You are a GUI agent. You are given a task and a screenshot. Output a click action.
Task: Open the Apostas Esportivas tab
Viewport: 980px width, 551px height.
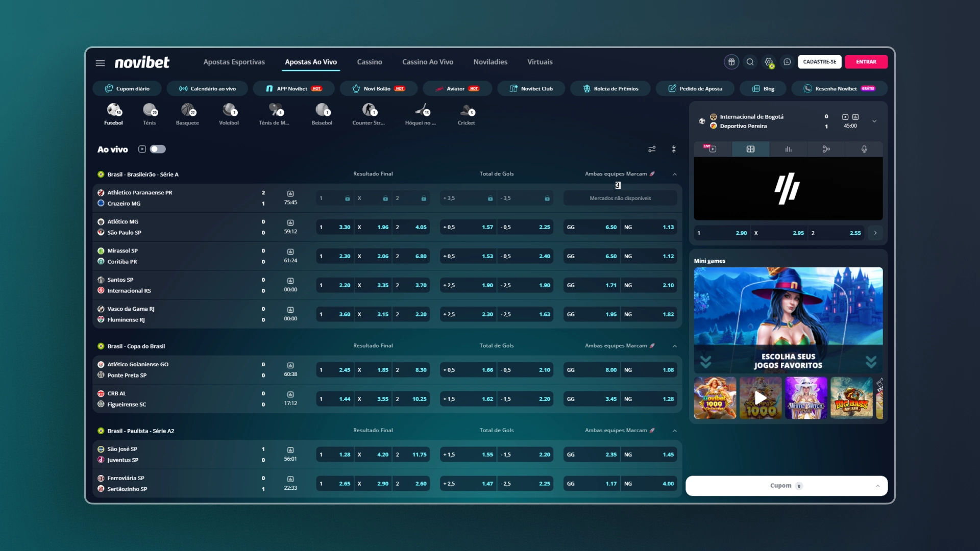coord(234,62)
